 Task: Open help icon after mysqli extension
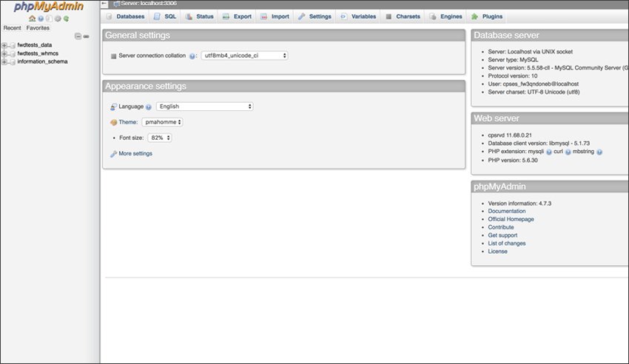pyautogui.click(x=549, y=152)
